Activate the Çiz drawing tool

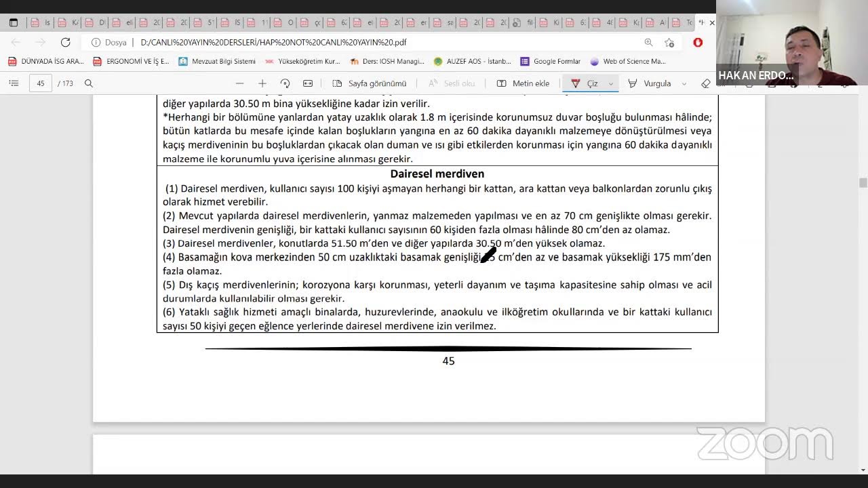(x=585, y=83)
